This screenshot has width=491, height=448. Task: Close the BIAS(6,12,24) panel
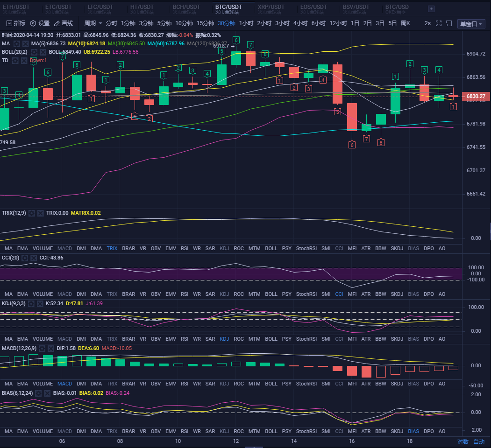tap(47, 393)
